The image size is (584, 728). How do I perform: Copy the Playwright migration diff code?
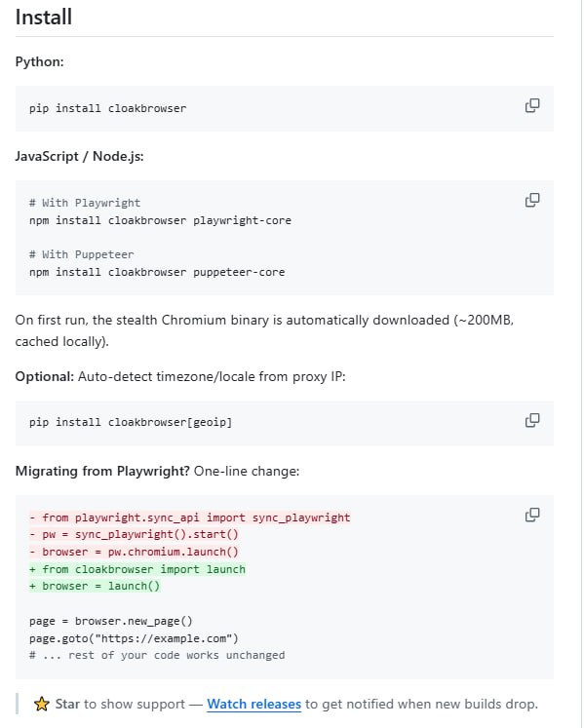532,515
